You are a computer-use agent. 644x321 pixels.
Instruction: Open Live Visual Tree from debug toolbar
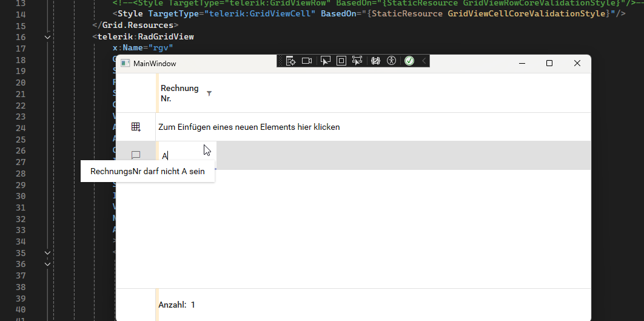tap(290, 61)
